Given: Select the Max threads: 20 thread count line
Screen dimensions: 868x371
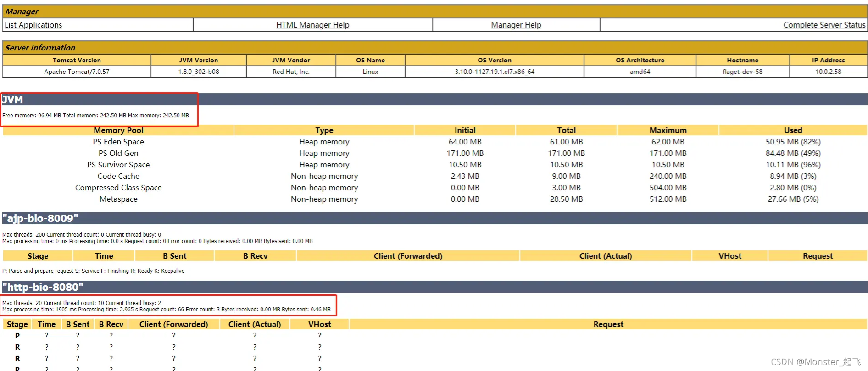Looking at the screenshot, I should [x=82, y=303].
